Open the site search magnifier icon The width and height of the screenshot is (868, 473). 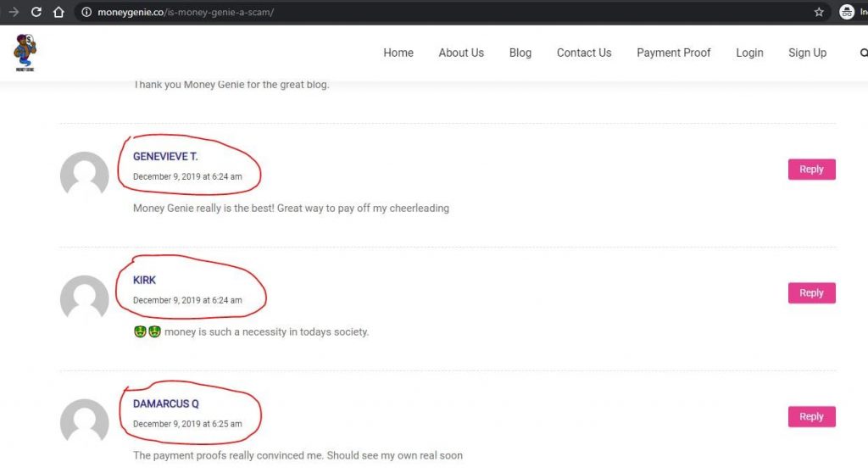tap(864, 53)
